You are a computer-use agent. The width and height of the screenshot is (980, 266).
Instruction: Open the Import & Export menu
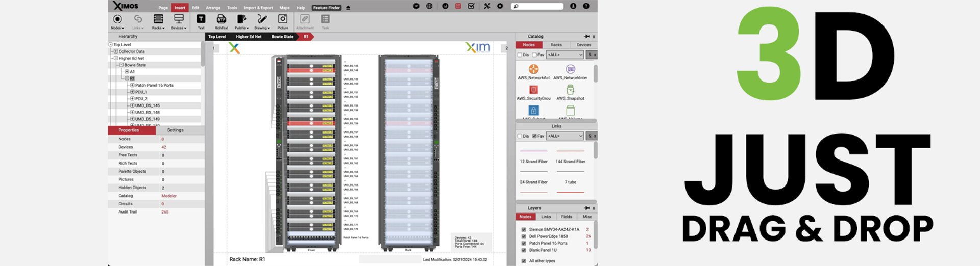coord(258,8)
